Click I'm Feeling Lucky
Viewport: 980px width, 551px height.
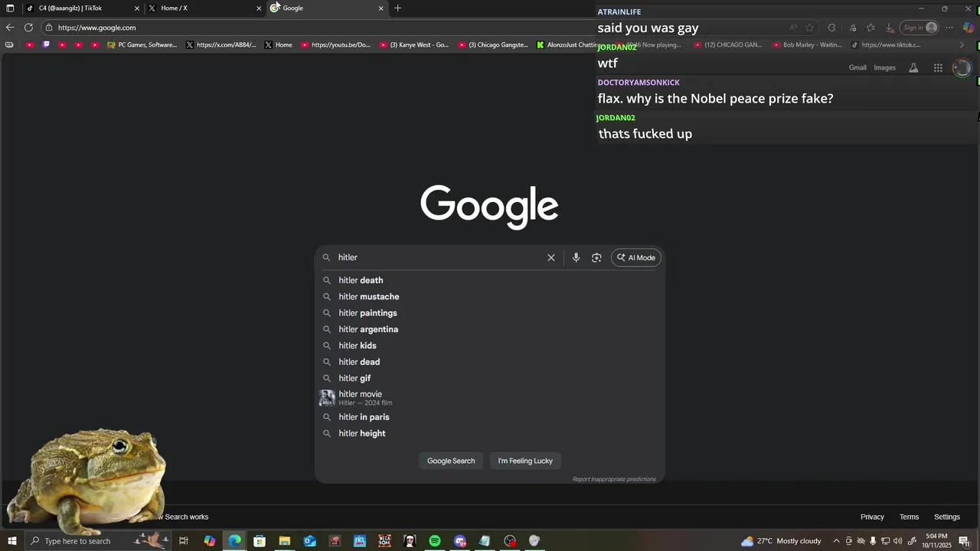(525, 461)
